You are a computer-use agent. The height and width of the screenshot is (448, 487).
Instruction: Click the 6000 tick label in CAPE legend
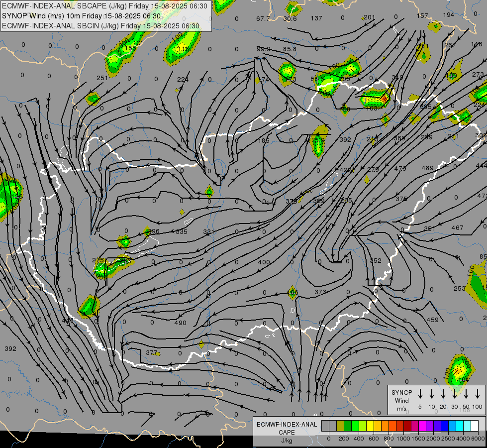click(478, 439)
